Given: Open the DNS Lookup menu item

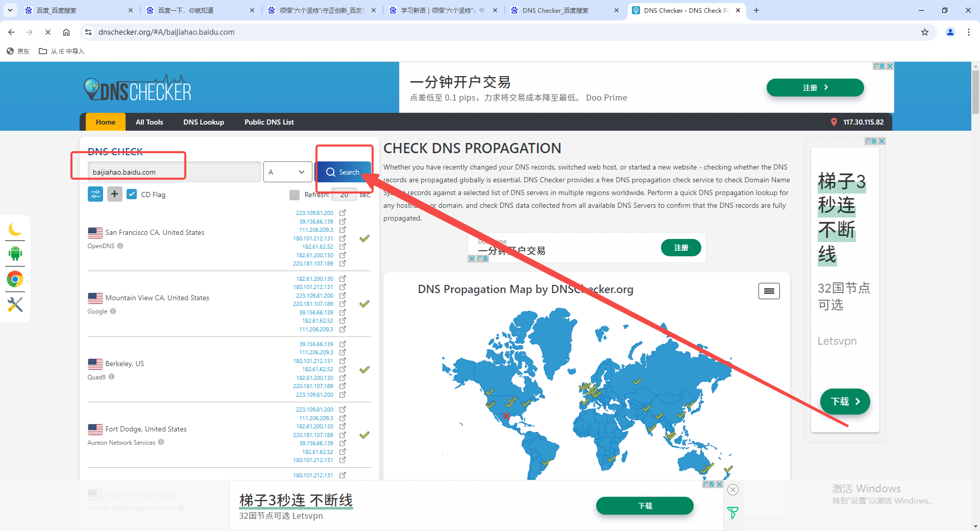Looking at the screenshot, I should [204, 122].
